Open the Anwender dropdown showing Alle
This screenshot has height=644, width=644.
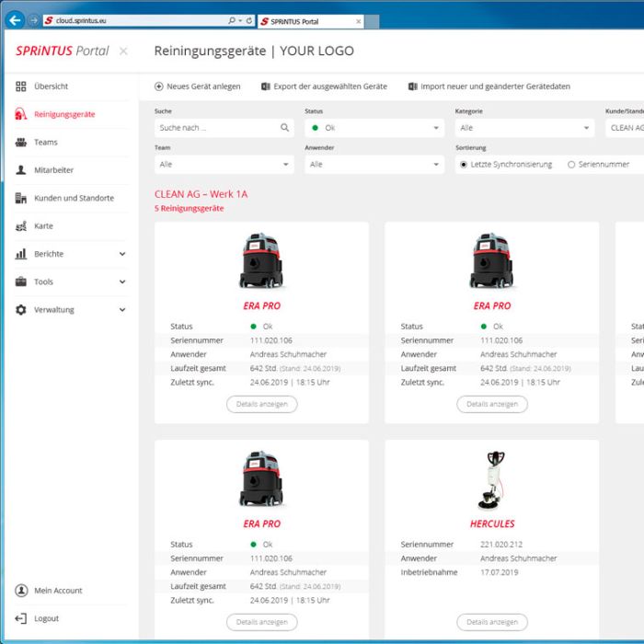pos(374,165)
